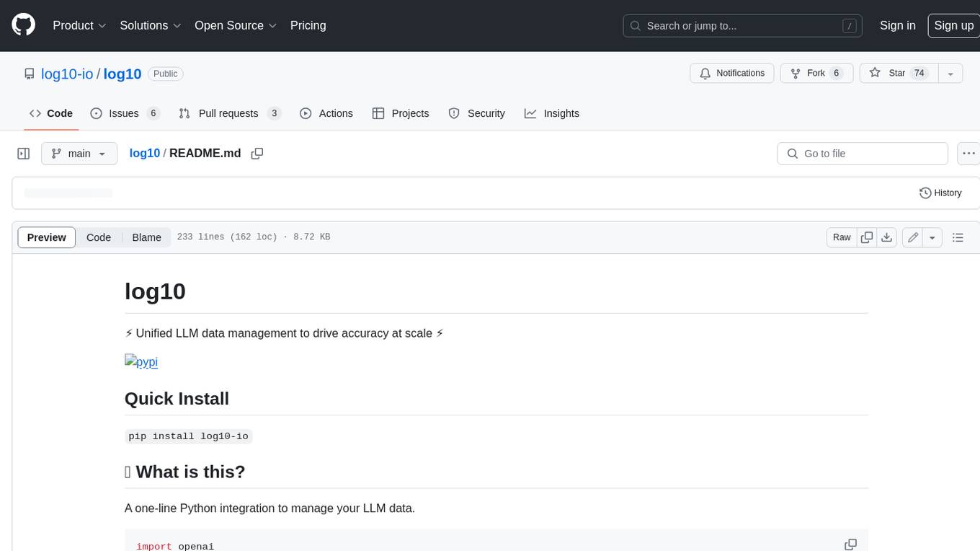Focus the Go to file search box
Viewport: 980px width, 551px height.
click(863, 154)
